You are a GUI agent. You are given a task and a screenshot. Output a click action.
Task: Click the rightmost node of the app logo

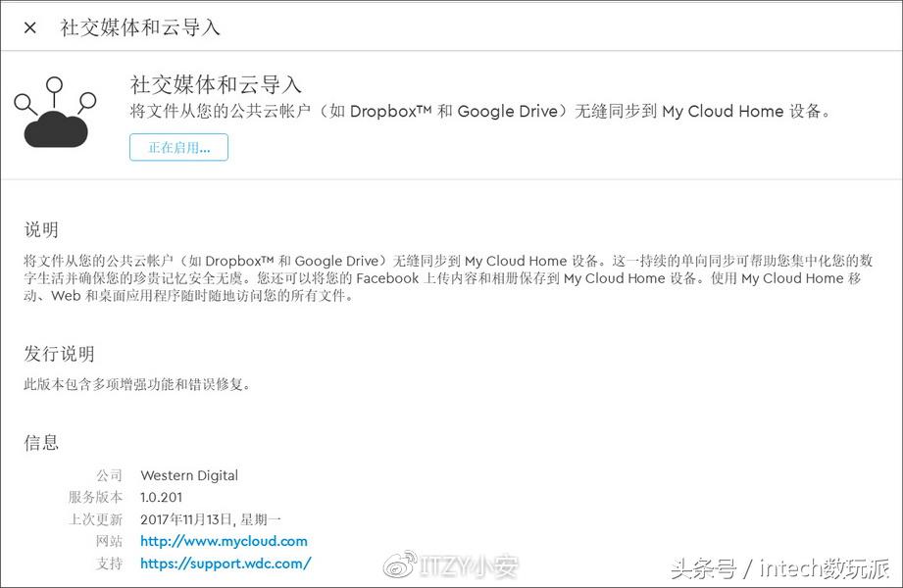tap(87, 100)
